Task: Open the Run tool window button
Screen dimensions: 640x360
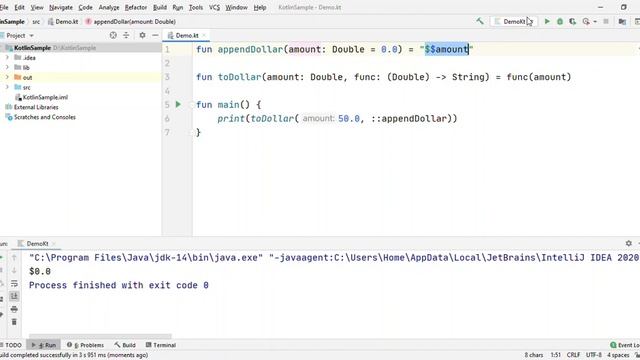Action: coord(44,345)
